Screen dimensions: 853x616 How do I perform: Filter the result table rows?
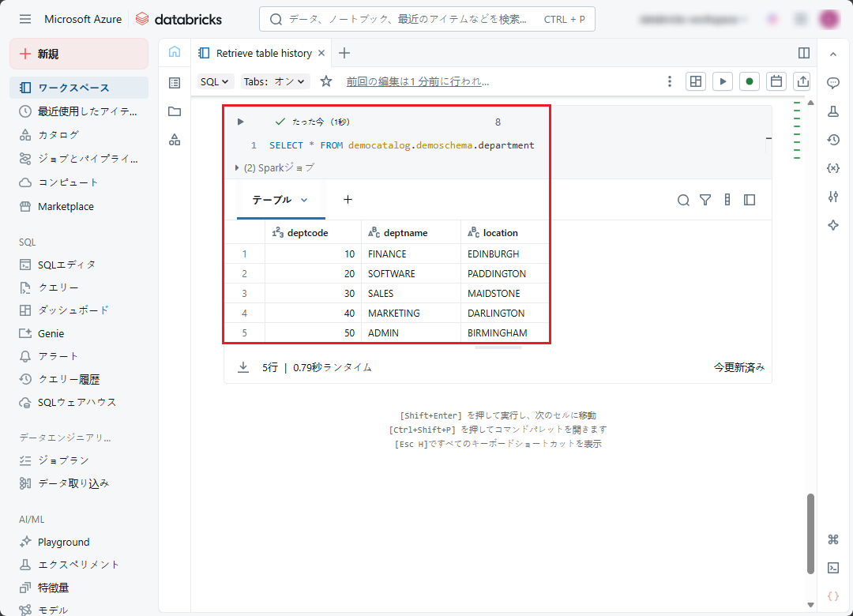pos(705,200)
